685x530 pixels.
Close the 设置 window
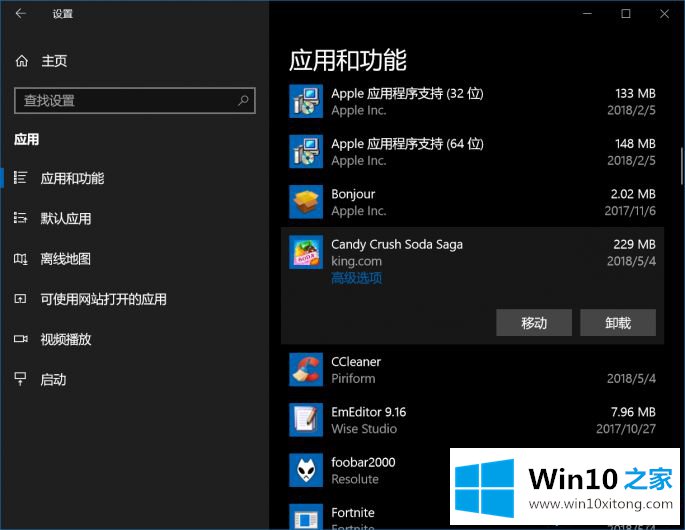(x=664, y=14)
